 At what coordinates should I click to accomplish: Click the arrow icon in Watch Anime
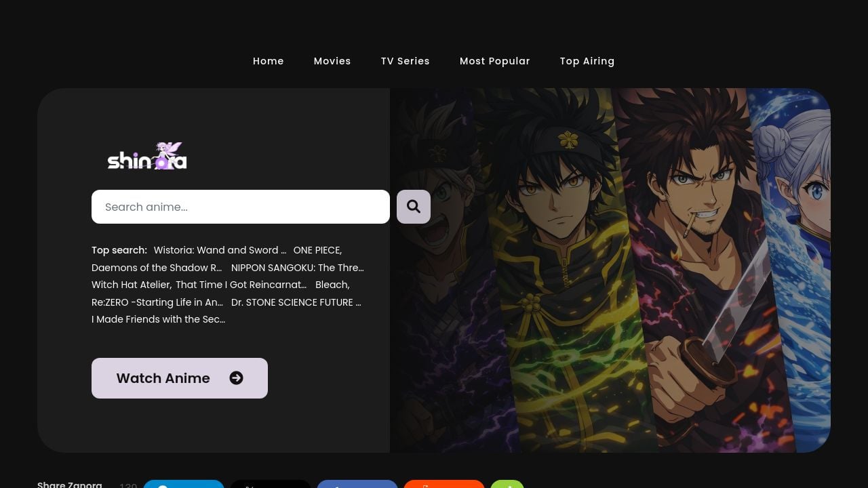coord(236,378)
